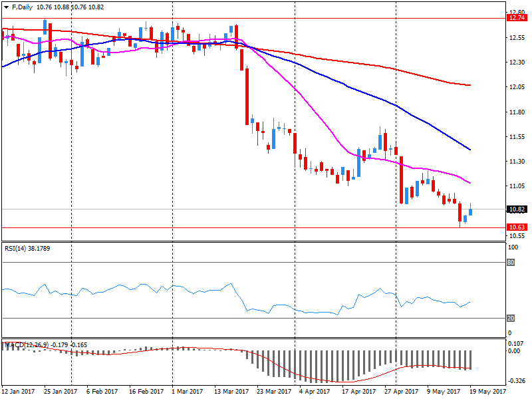Viewport: 532px width, 399px height.
Task: Click the 13 Mar 2017 date label
Action: pos(231,392)
